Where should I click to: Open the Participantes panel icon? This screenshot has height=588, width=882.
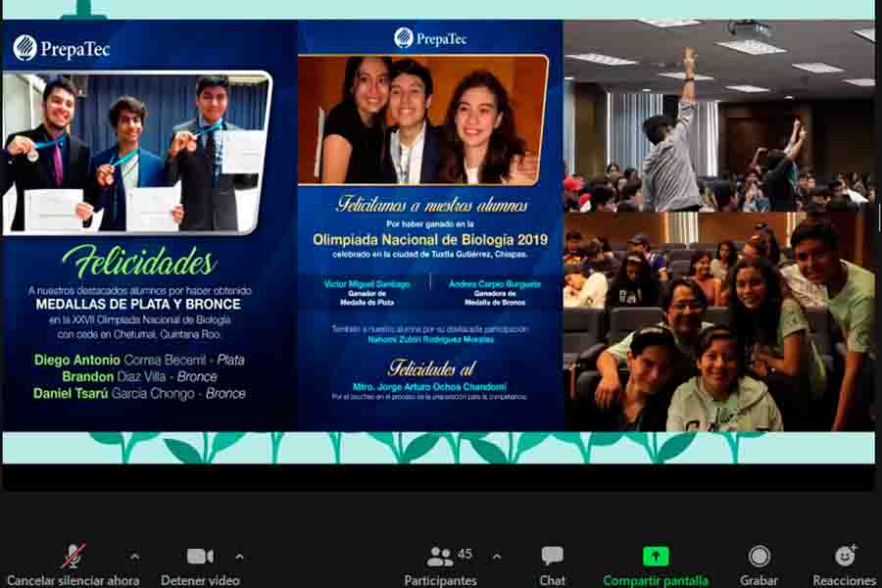tap(440, 557)
